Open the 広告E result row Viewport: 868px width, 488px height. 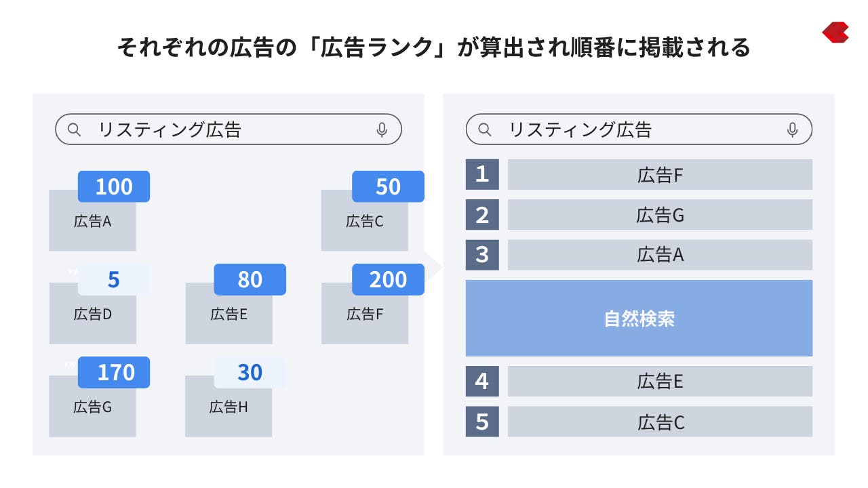[x=660, y=382]
